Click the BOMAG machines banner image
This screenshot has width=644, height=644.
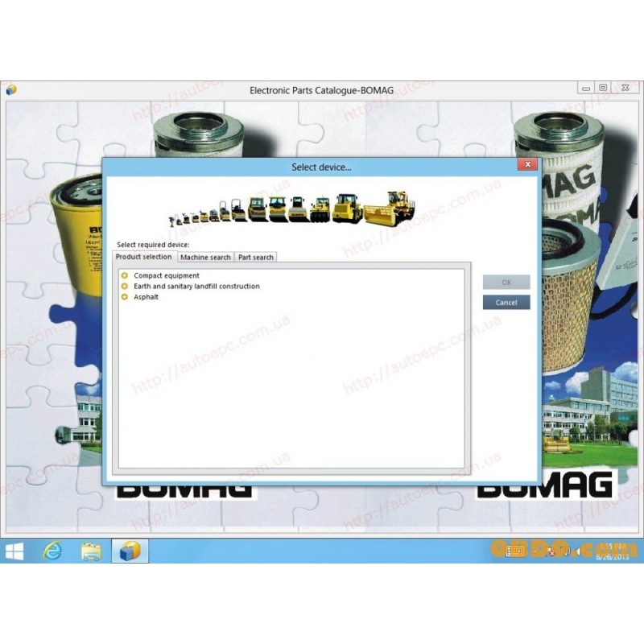pos(292,208)
